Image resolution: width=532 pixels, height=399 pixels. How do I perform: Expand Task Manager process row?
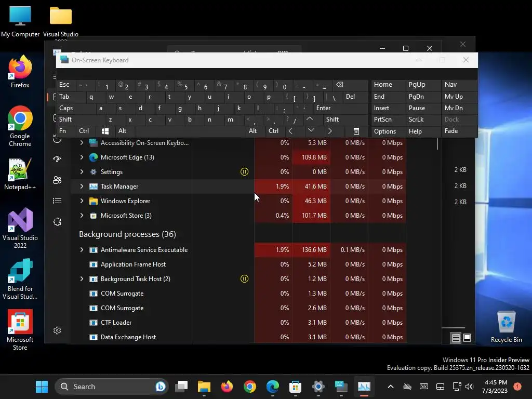[82, 187]
